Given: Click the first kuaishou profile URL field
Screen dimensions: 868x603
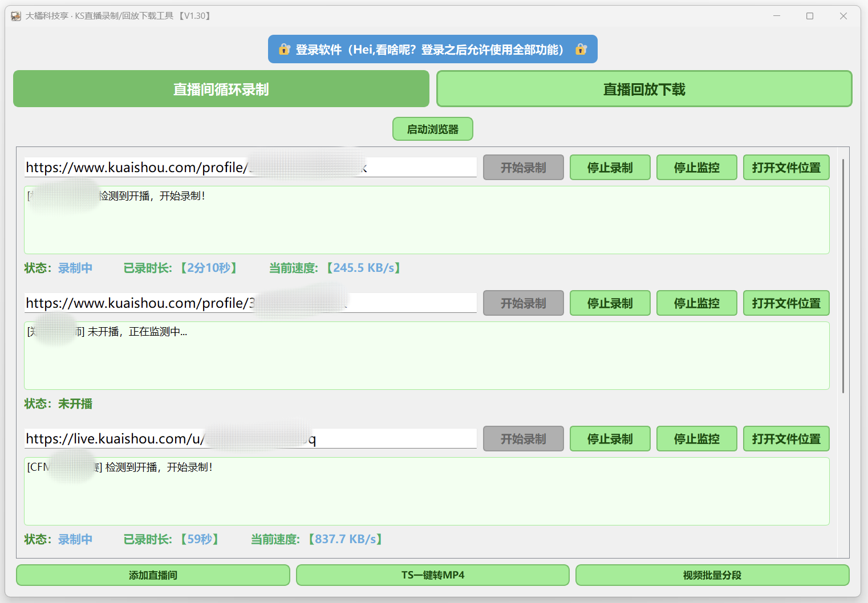Looking at the screenshot, I should pyautogui.click(x=250, y=168).
